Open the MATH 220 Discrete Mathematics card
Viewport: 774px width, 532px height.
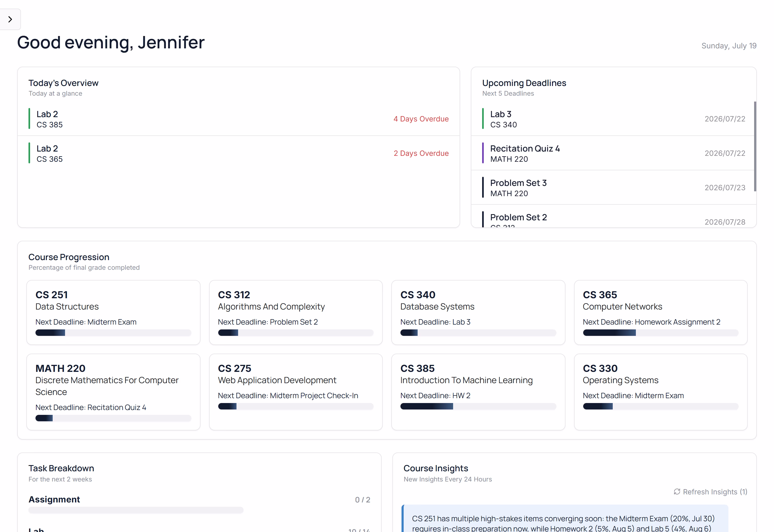[113, 392]
